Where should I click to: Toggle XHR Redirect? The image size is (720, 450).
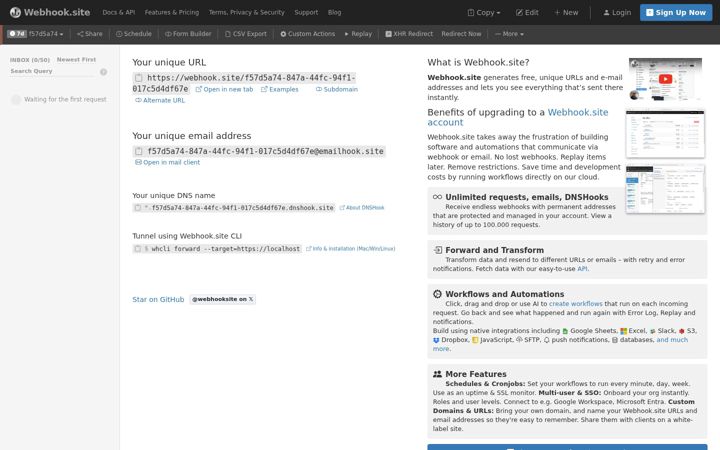(x=409, y=34)
